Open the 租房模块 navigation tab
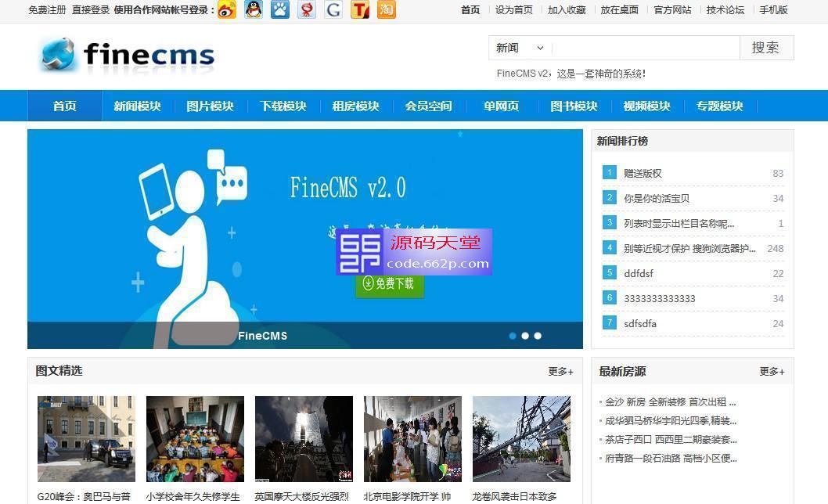 coord(356,106)
